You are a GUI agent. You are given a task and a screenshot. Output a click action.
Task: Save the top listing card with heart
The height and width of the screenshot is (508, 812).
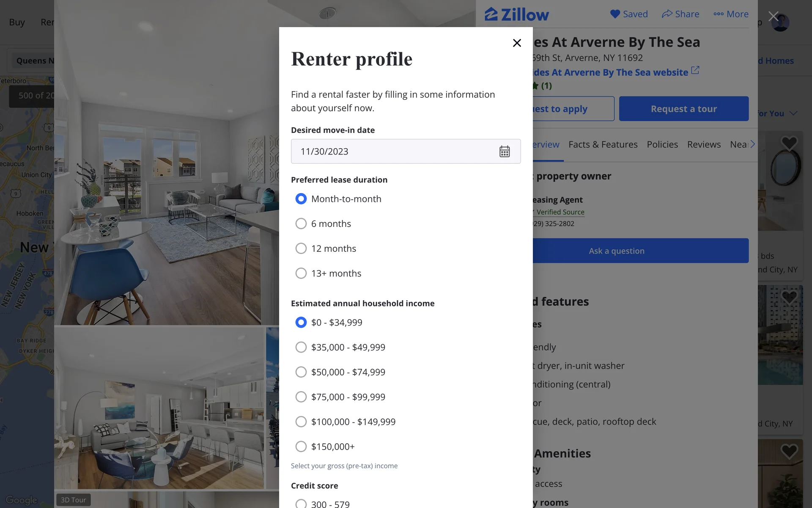tap(789, 143)
